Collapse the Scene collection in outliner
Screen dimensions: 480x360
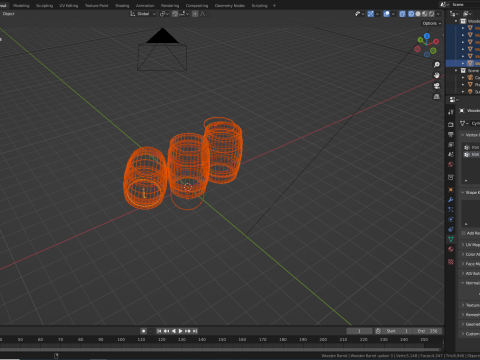pyautogui.click(x=456, y=70)
